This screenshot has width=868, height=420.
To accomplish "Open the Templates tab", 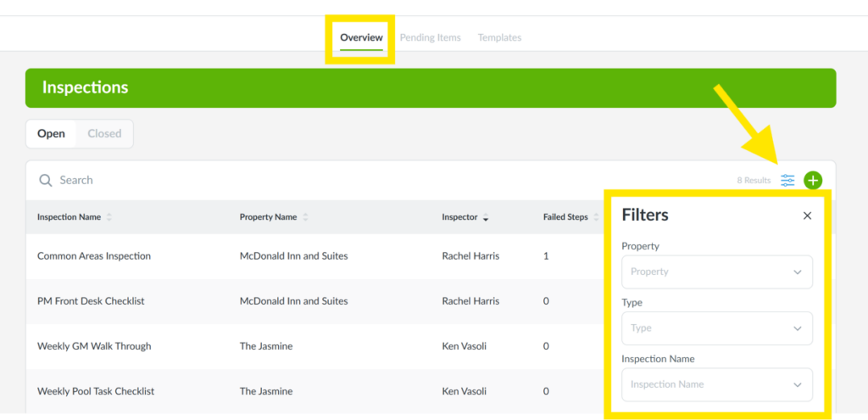I will [499, 37].
